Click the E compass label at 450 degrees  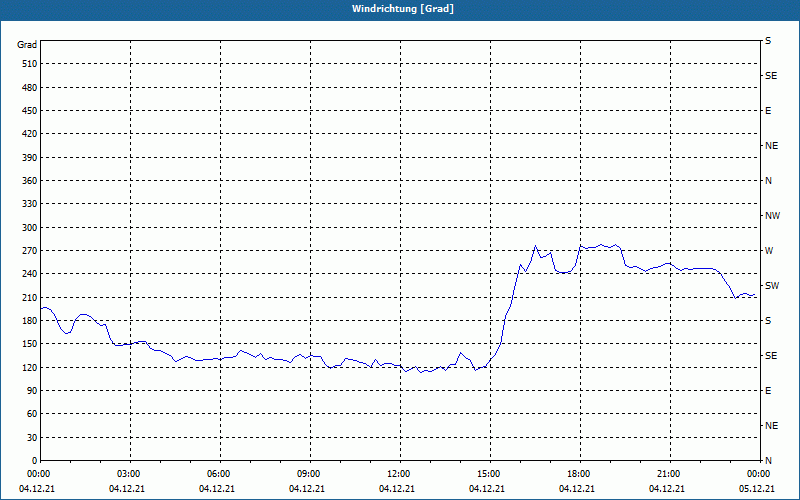768,111
